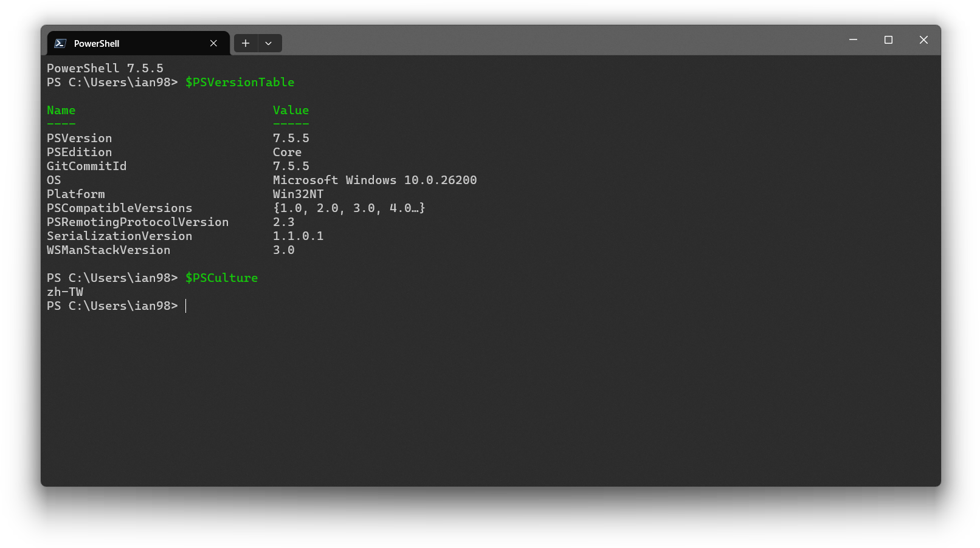Click the PSEdition row name
Screen dimensions: 980x548
(x=80, y=152)
